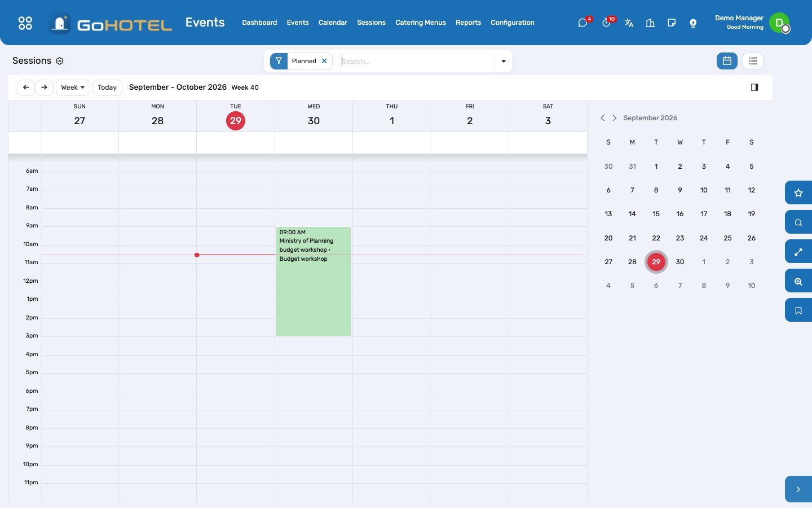Click the Events app title
Viewport: 812px width, 508px height.
point(205,23)
